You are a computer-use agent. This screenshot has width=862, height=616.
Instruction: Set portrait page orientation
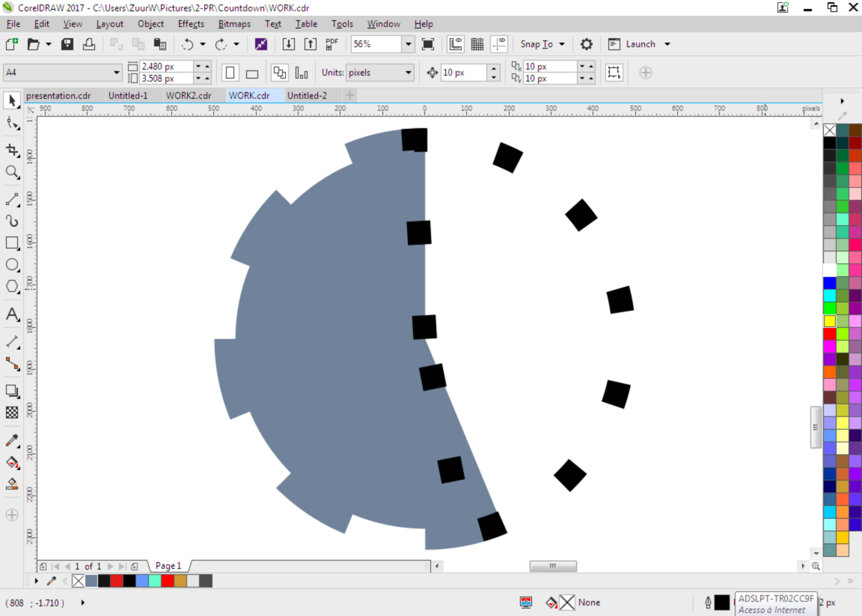coord(230,73)
